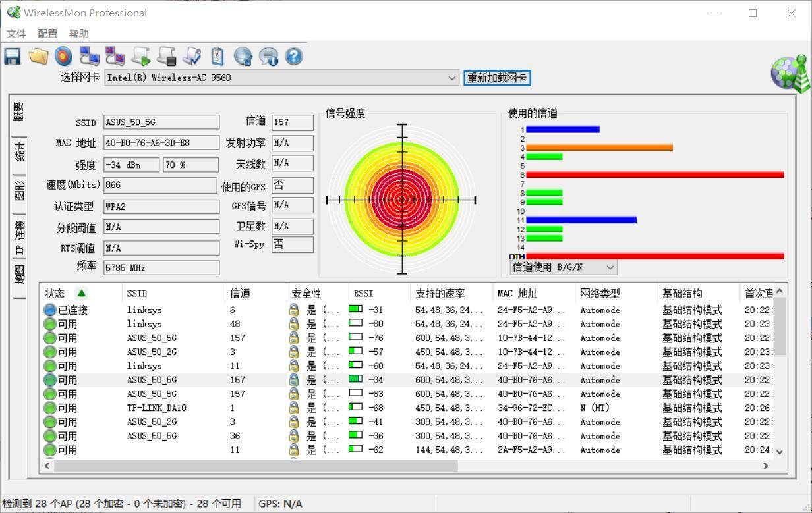The image size is (812, 513).
Task: Open the 信道使用 B/G/N dropdown
Action: pyautogui.click(x=610, y=267)
